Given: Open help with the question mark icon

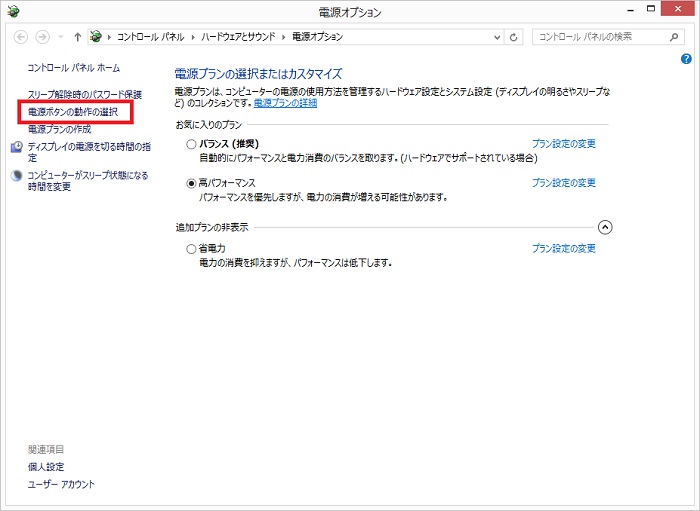Looking at the screenshot, I should [686, 59].
